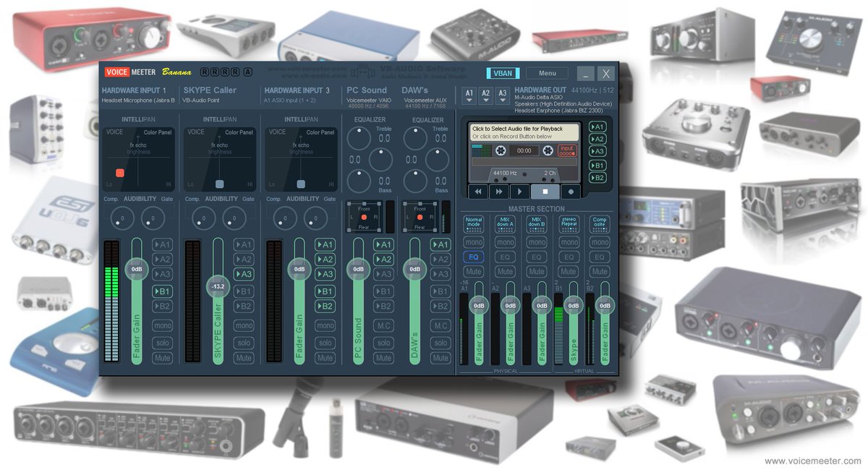Screen dimensions: 868x470
Task: Click the cassette 'input' source label
Action: tap(568, 150)
